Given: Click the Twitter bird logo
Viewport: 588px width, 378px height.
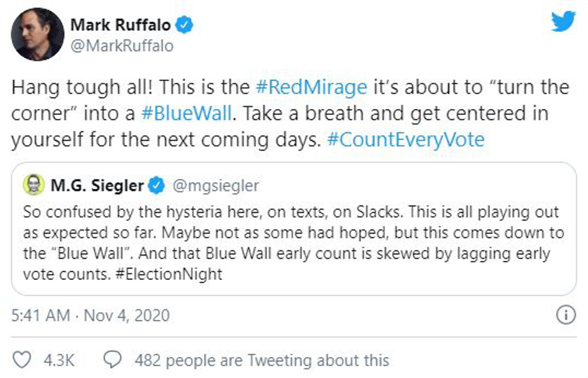Looking at the screenshot, I should pyautogui.click(x=563, y=21).
